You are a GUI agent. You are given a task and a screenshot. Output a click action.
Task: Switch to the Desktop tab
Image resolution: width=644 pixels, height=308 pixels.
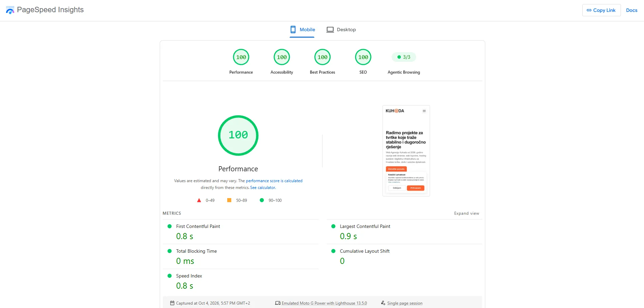point(341,30)
